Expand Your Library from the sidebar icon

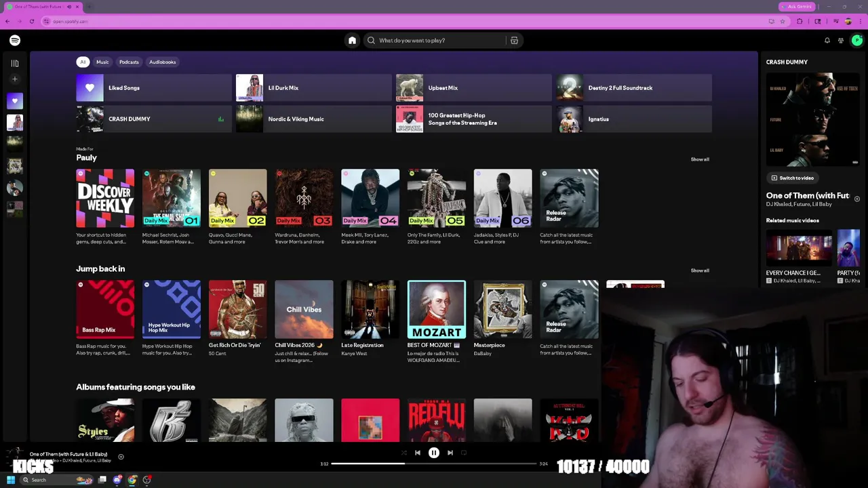pyautogui.click(x=15, y=63)
